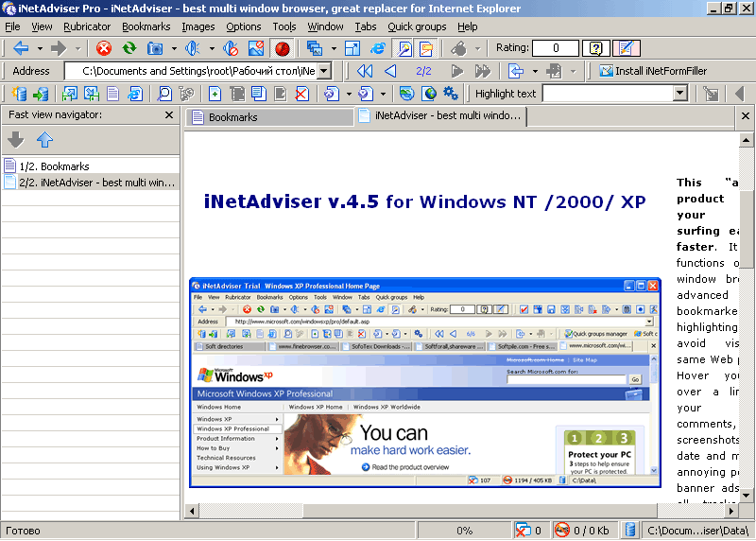Open the Options menu
The width and height of the screenshot is (756, 541).
coord(244,26)
